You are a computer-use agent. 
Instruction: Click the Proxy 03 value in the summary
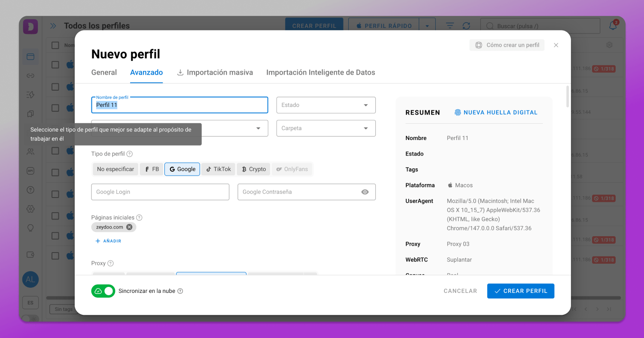click(x=458, y=244)
